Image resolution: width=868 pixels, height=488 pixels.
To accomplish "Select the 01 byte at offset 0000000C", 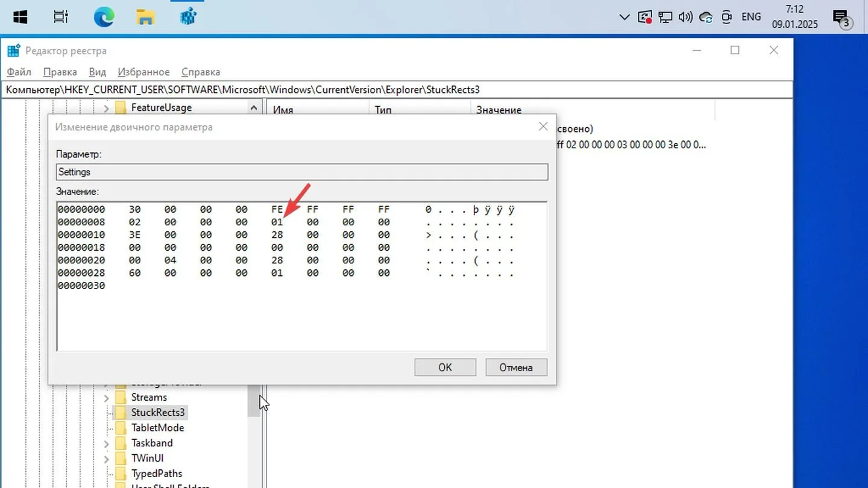I will tap(277, 222).
